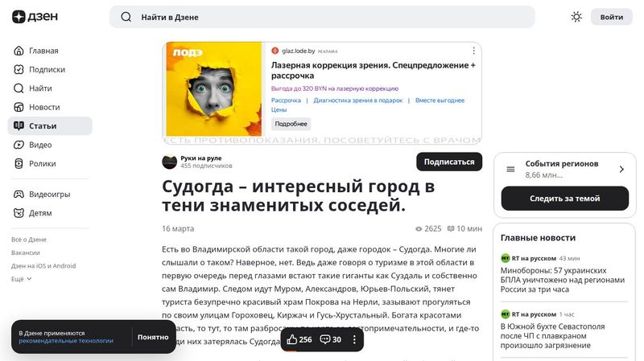Open comments with the 30 comment icon
The height and width of the screenshot is (361, 644).
[330, 340]
